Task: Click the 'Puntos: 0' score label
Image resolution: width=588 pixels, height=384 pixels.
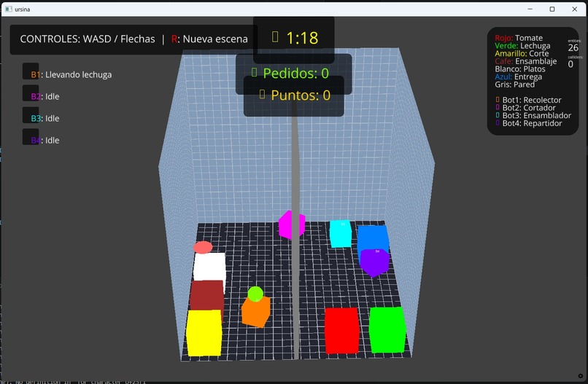Action: (301, 95)
